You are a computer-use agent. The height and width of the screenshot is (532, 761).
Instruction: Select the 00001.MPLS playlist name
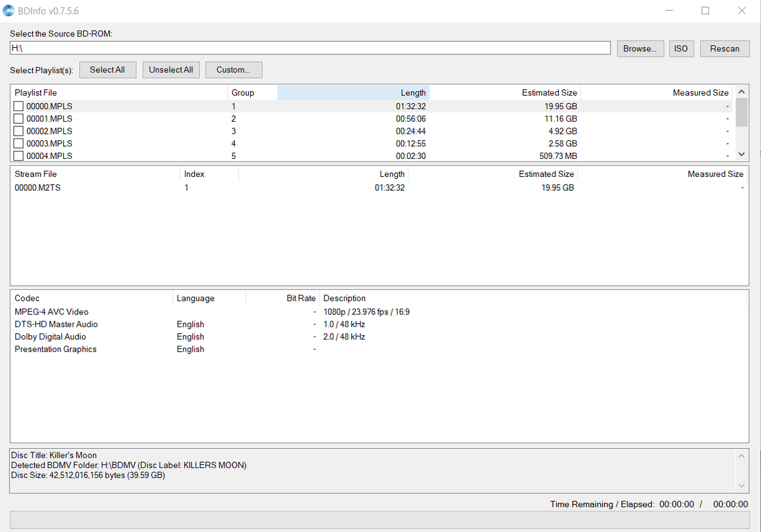49,119
